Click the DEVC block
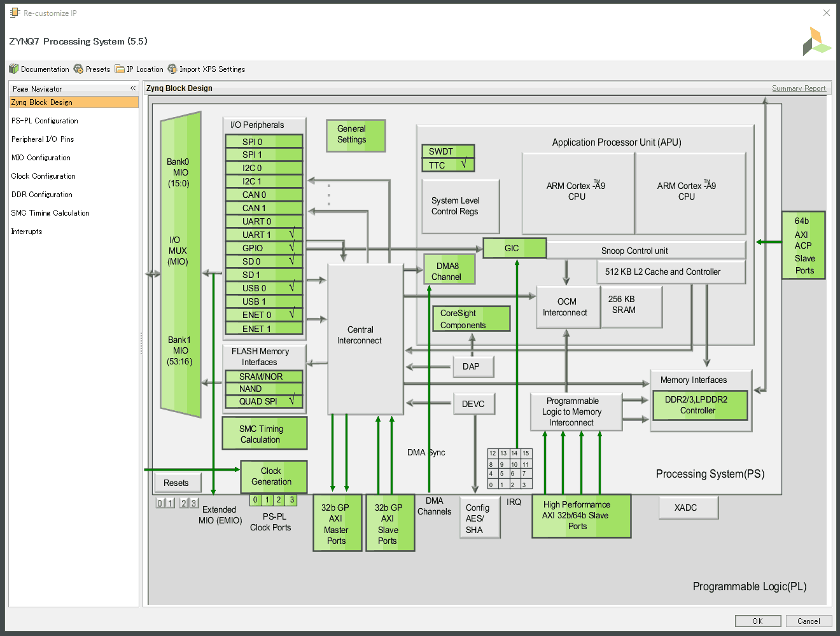This screenshot has width=840, height=636. pyautogui.click(x=473, y=404)
